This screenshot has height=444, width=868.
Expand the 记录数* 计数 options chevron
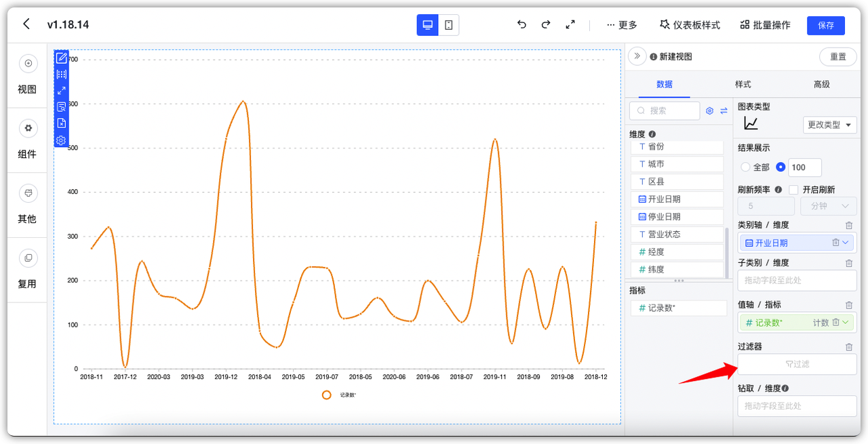[846, 323]
